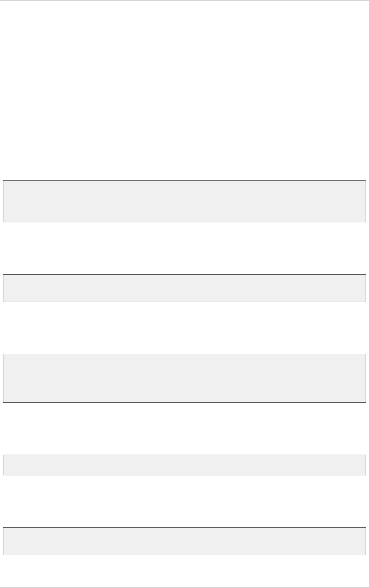Click the white gap between first and second boxes
Screen dimensions: 369x588
184,249
